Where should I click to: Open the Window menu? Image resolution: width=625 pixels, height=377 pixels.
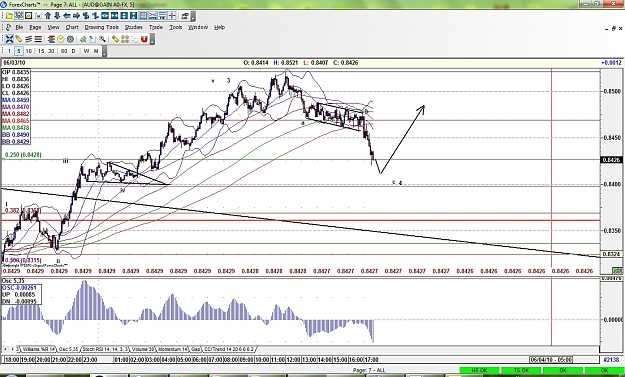198,27
